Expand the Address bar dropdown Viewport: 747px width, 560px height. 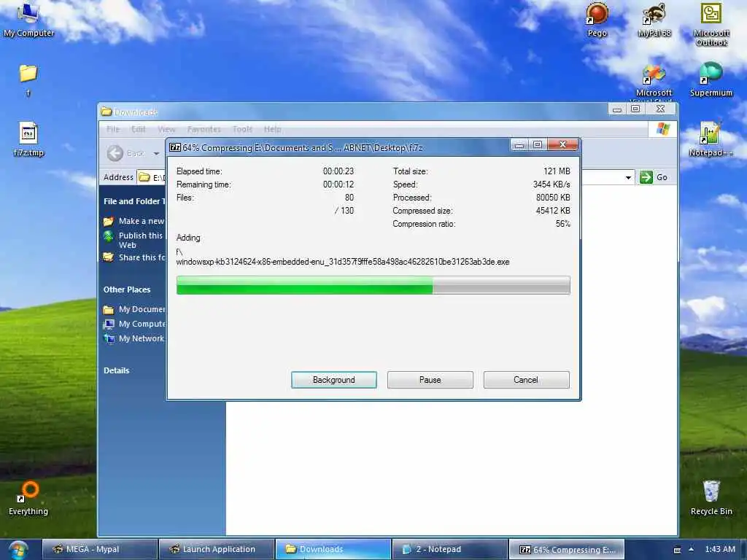pos(628,178)
